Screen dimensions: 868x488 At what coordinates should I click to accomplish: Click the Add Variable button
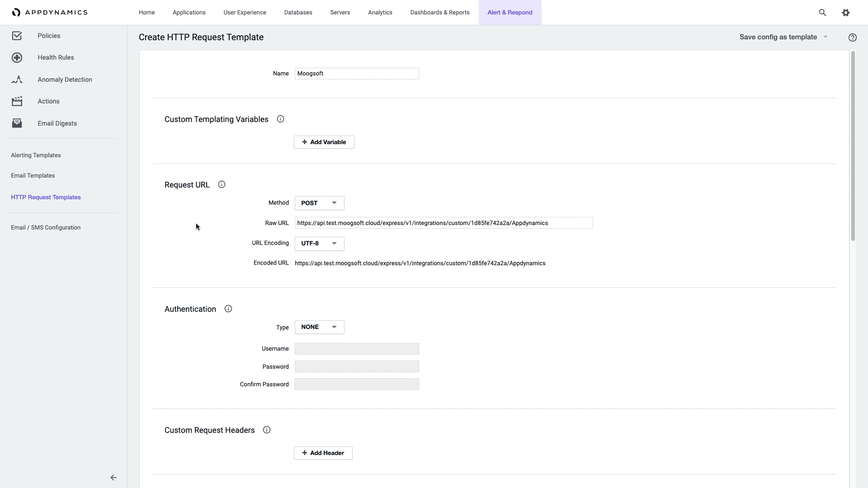(324, 142)
